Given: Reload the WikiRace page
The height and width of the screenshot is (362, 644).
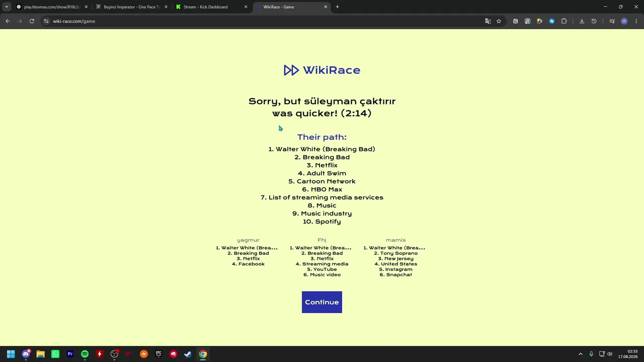Looking at the screenshot, I should (32, 21).
